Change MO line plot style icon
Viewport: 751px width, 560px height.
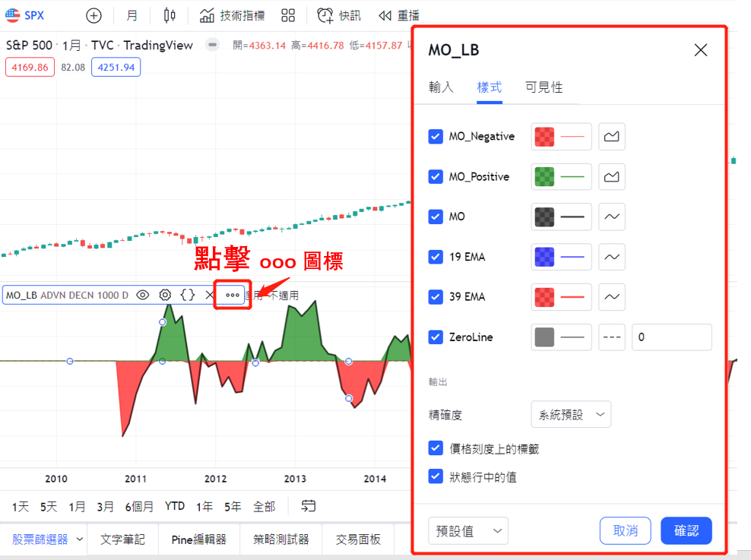612,217
